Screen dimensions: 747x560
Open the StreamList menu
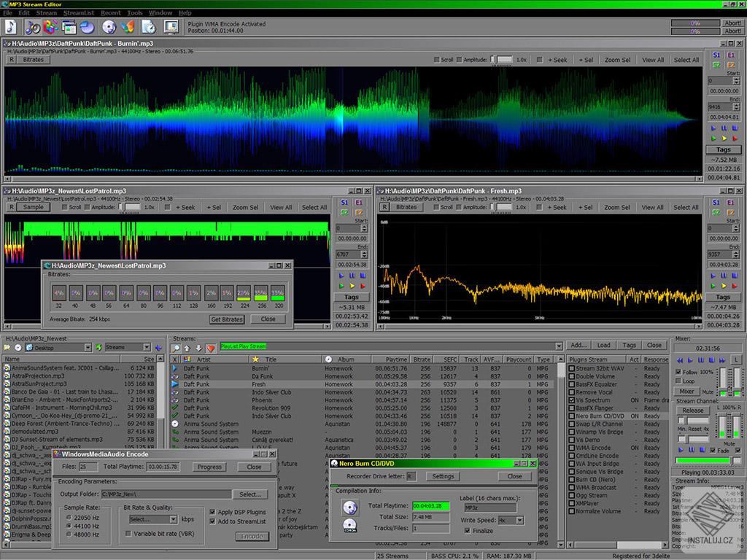pyautogui.click(x=78, y=12)
